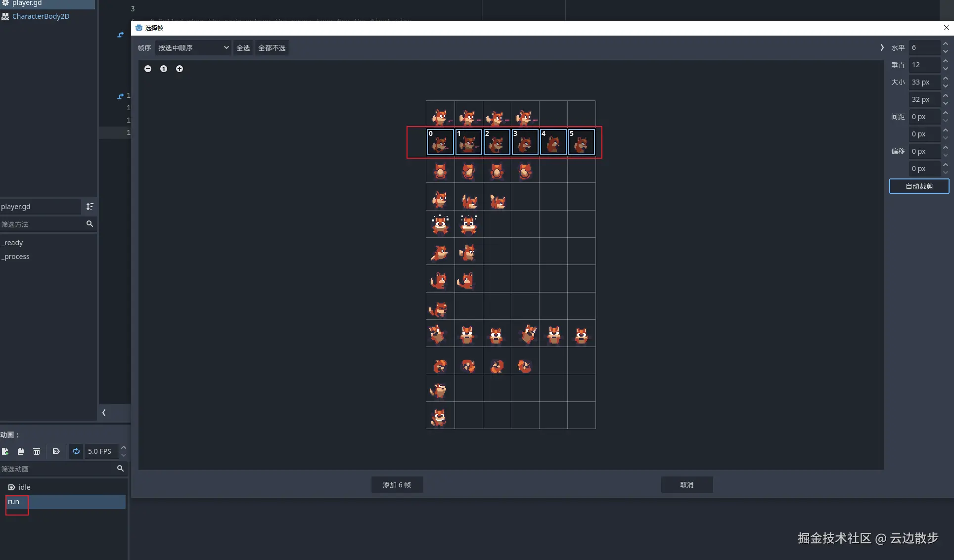954x560 pixels.
Task: Click the 自动裁剪 button
Action: [x=919, y=186]
